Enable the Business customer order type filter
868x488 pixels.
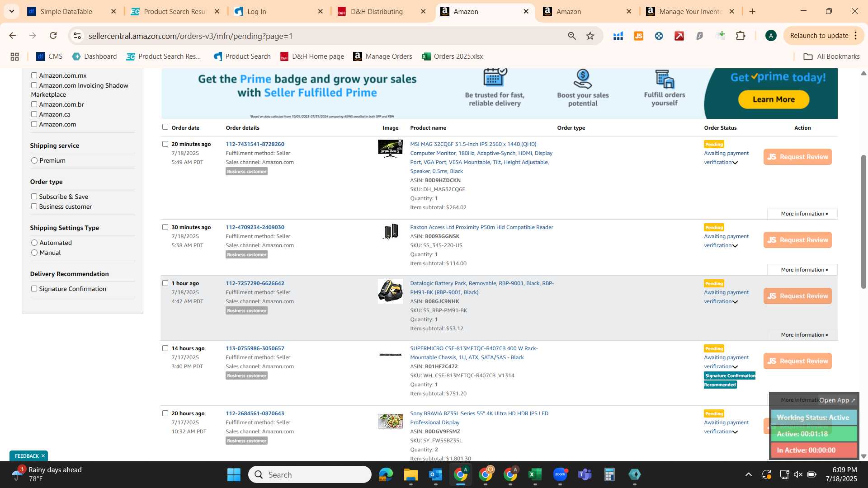pos(34,206)
